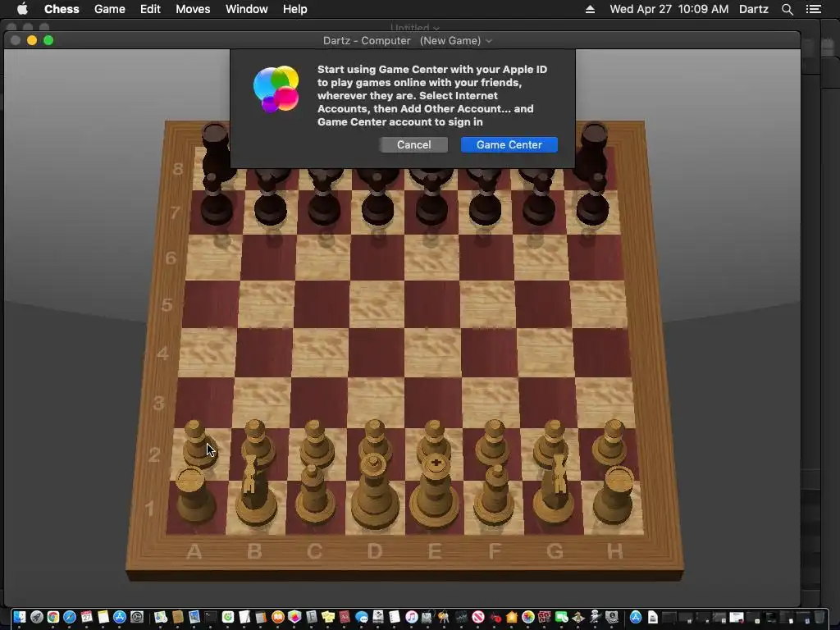Click the Game Center bubbles icon
Screen dimensions: 840x630
(276, 89)
